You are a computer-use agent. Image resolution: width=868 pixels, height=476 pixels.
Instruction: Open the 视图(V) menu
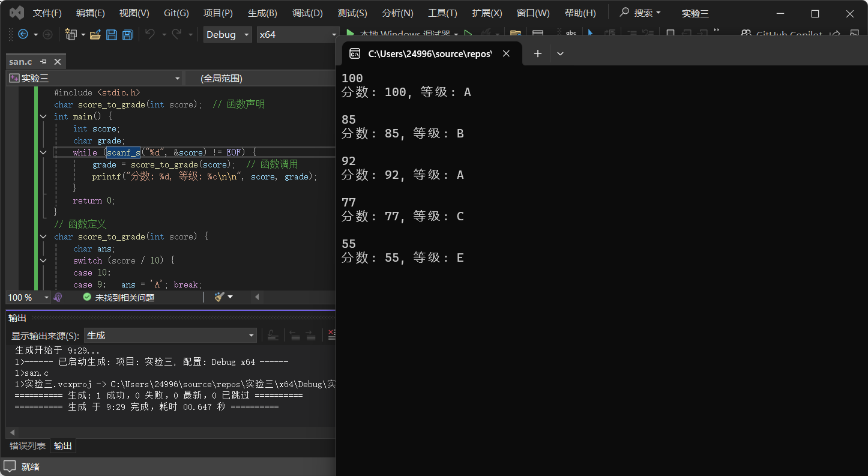tap(134, 13)
